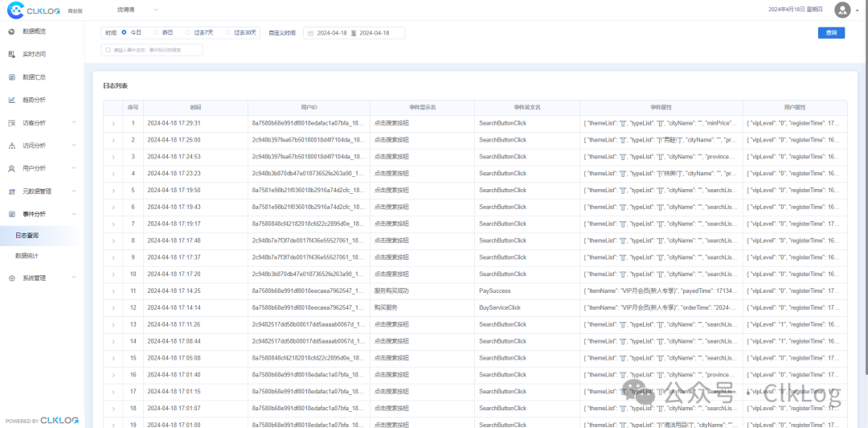This screenshot has height=428, width=868.
Task: Select the 过去7天 radio button
Action: 187,33
